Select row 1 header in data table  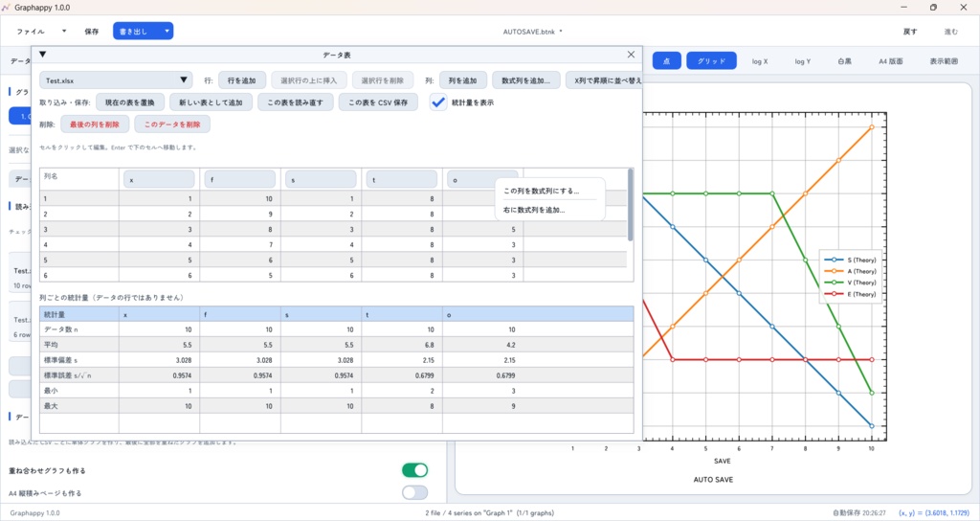79,198
